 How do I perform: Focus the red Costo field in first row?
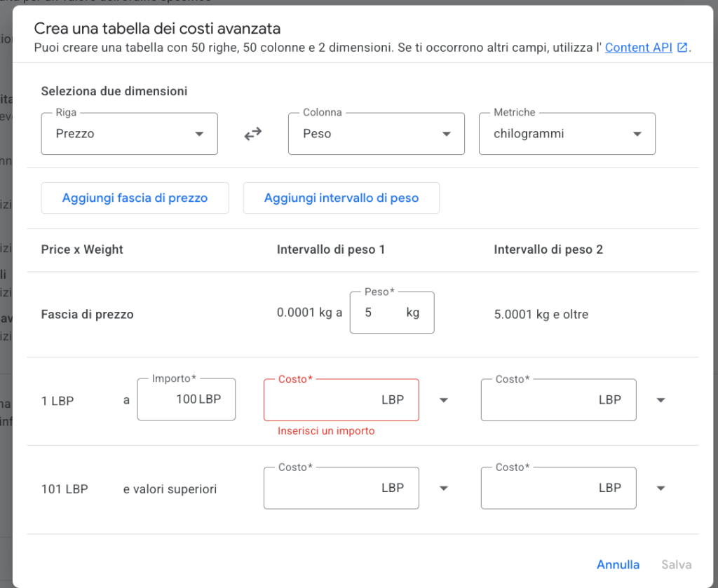(x=341, y=400)
